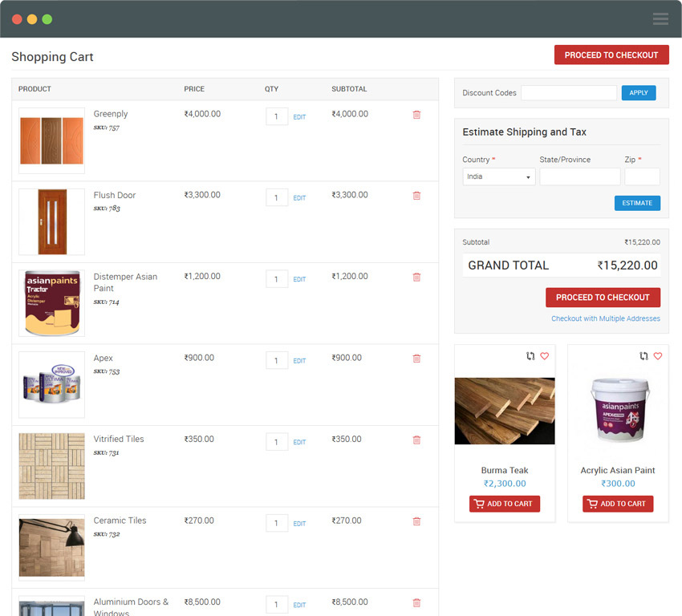Screen dimensions: 682x616
Task: Compare Acrylic Asian Paint product
Action: tap(643, 356)
